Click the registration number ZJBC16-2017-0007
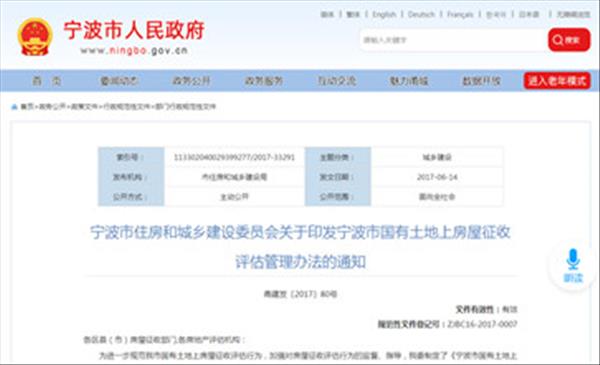Viewport: 600px width, 365px height. (482, 324)
